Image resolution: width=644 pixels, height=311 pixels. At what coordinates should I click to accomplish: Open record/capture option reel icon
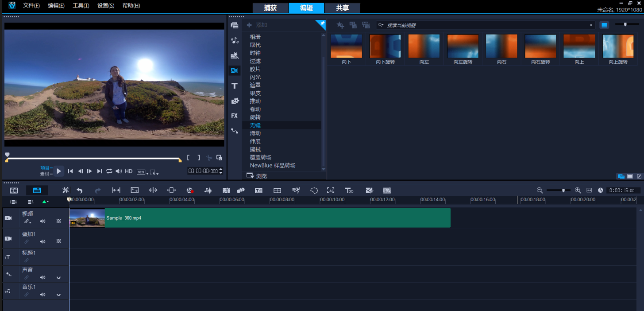click(x=189, y=190)
